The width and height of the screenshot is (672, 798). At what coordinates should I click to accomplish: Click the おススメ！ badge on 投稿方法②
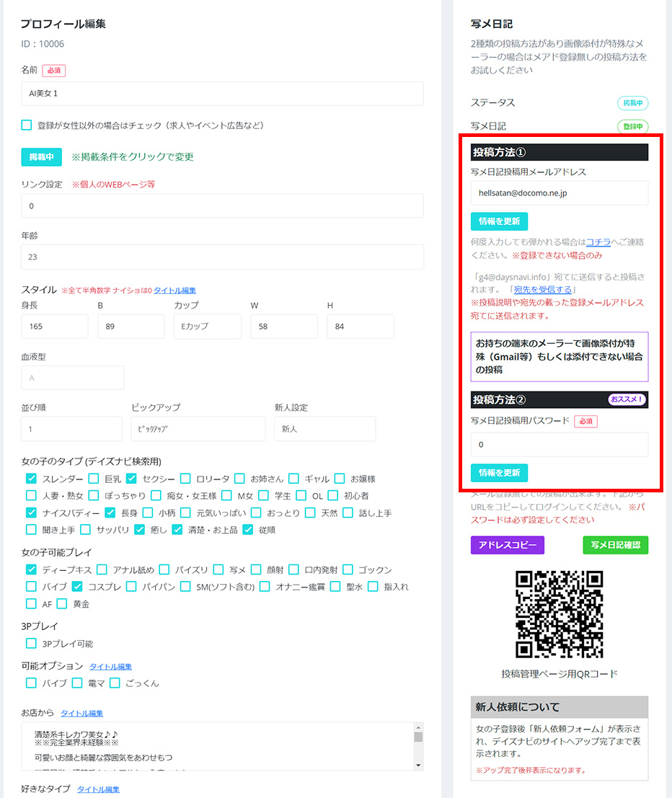pos(627,399)
